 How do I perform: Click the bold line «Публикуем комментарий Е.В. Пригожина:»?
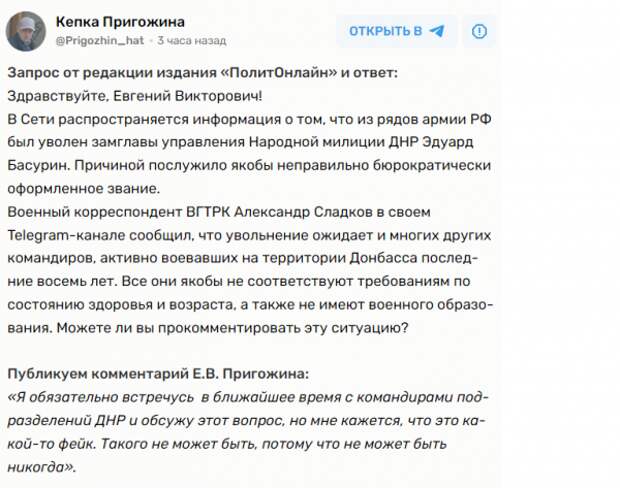coord(158,374)
